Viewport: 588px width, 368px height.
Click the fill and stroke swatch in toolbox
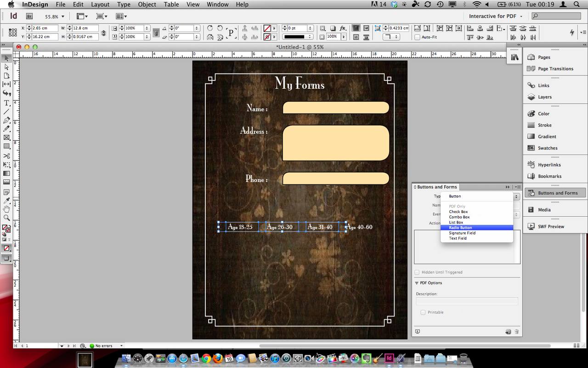(x=6, y=229)
